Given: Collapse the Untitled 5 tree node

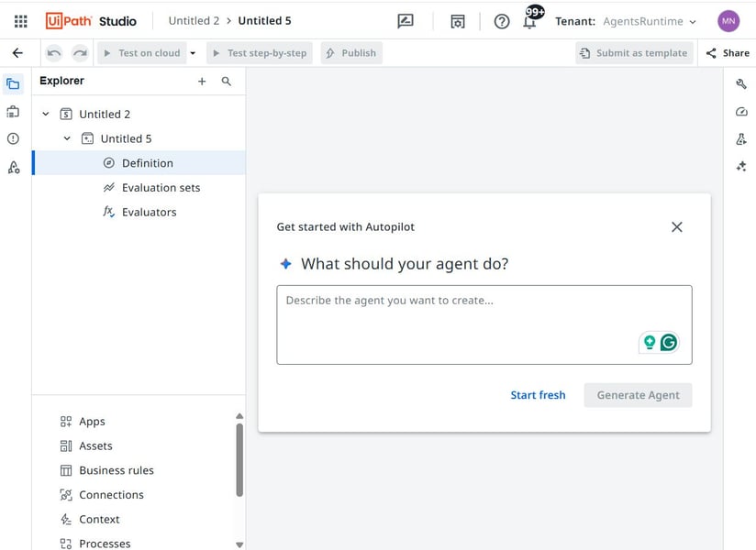Looking at the screenshot, I should (67, 138).
